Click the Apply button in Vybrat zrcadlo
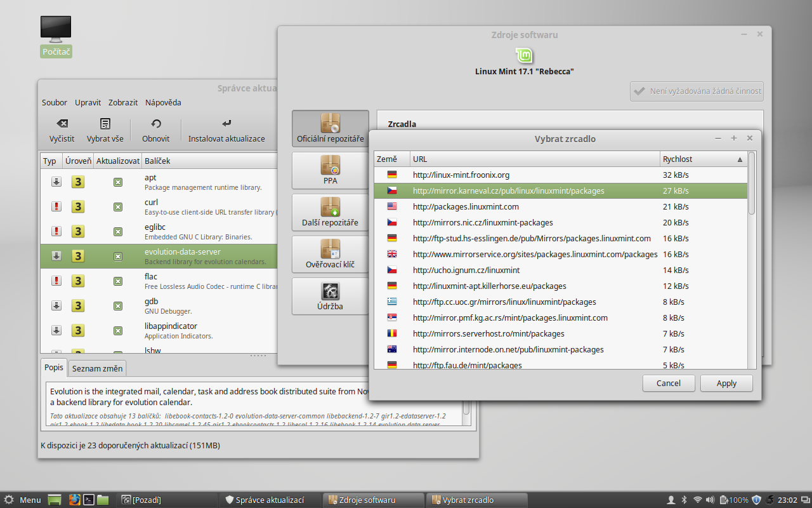 point(726,383)
